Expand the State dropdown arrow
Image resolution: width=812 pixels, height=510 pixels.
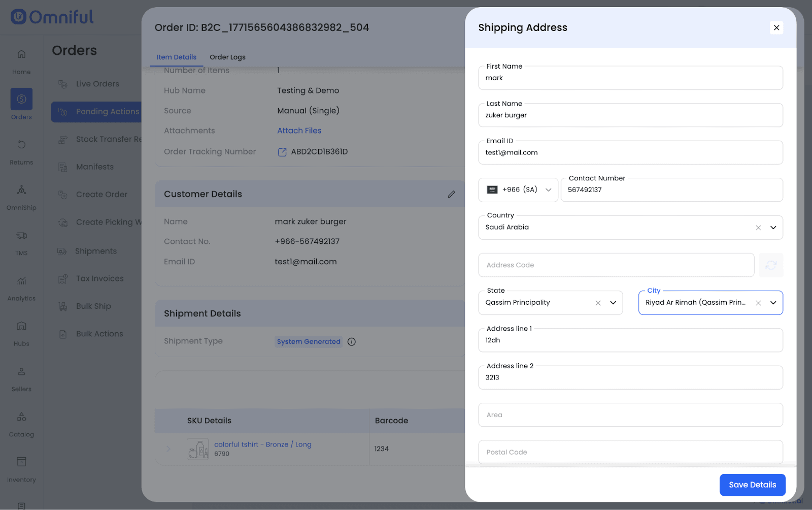613,303
